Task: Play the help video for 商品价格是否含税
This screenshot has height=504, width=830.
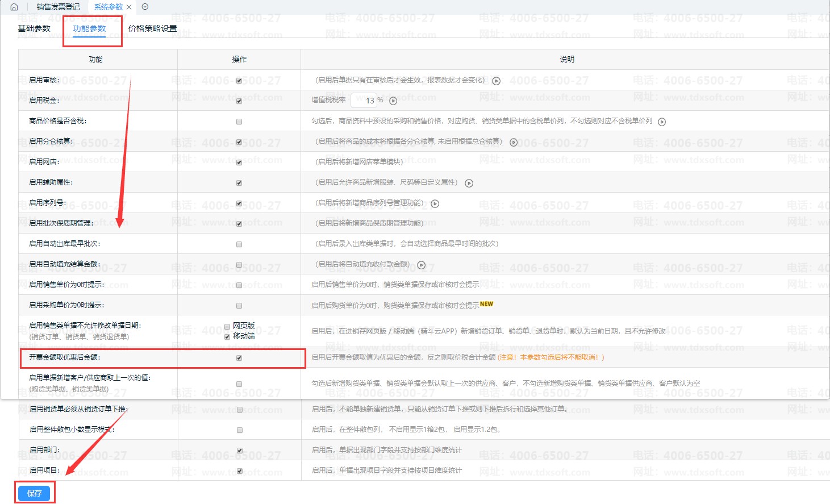Action: coord(662,122)
